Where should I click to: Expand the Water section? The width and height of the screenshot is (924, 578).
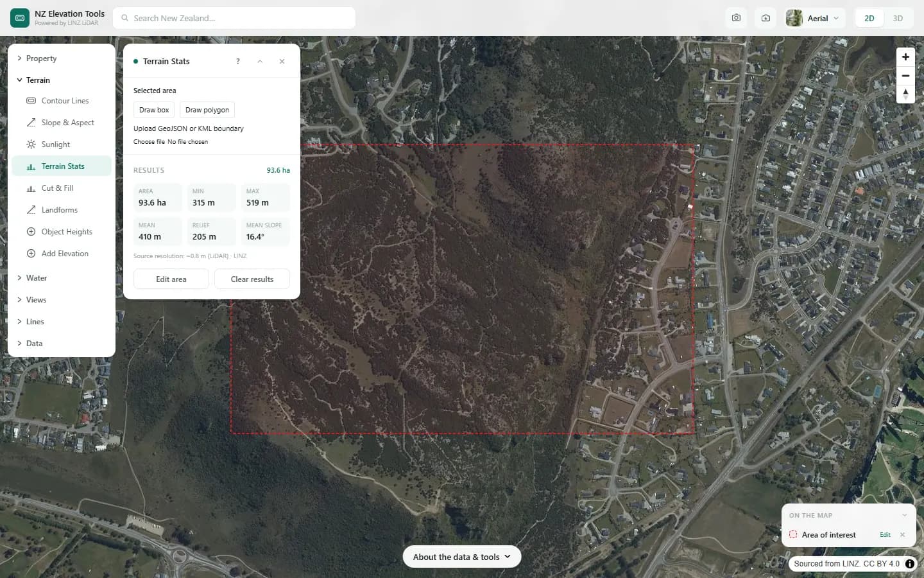pos(62,278)
